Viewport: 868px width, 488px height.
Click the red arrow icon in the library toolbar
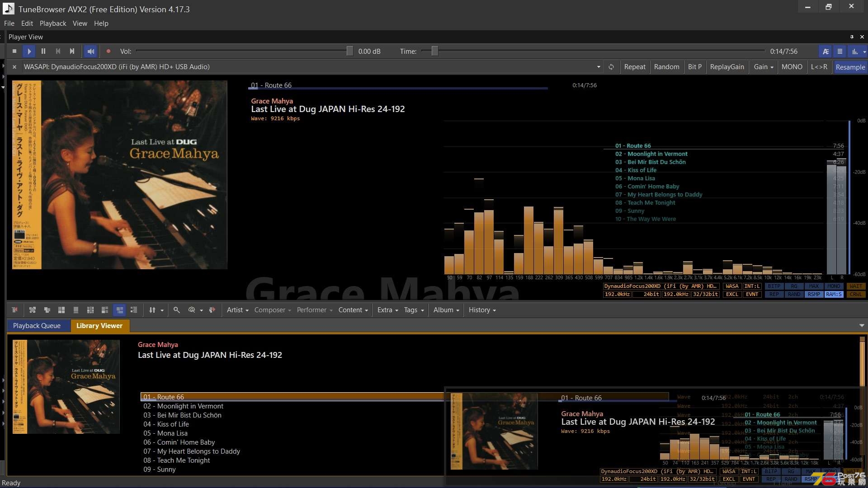(212, 310)
